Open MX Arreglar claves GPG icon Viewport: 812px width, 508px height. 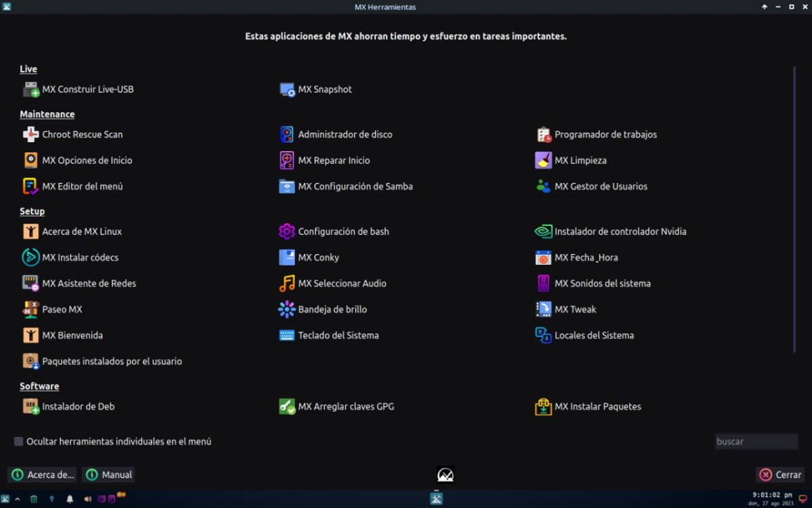click(287, 407)
